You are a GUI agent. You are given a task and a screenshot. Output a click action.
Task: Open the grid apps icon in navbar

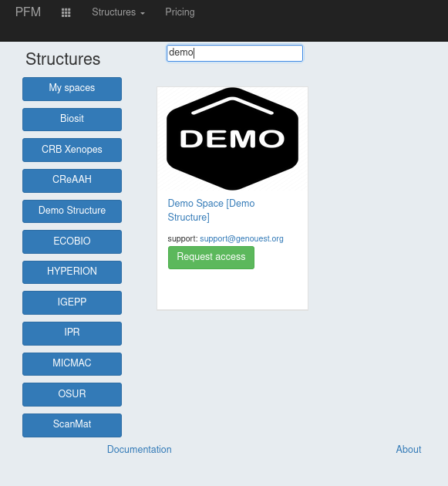coord(66,12)
